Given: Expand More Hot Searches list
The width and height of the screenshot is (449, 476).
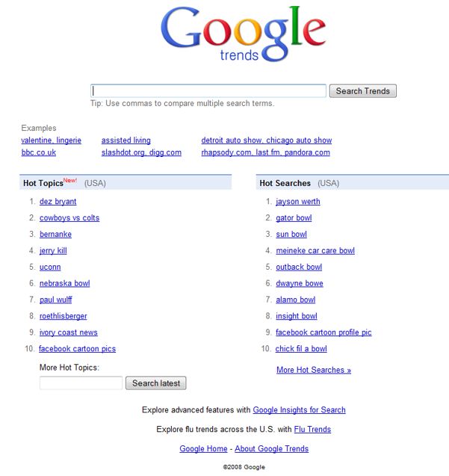Looking at the screenshot, I should (314, 370).
